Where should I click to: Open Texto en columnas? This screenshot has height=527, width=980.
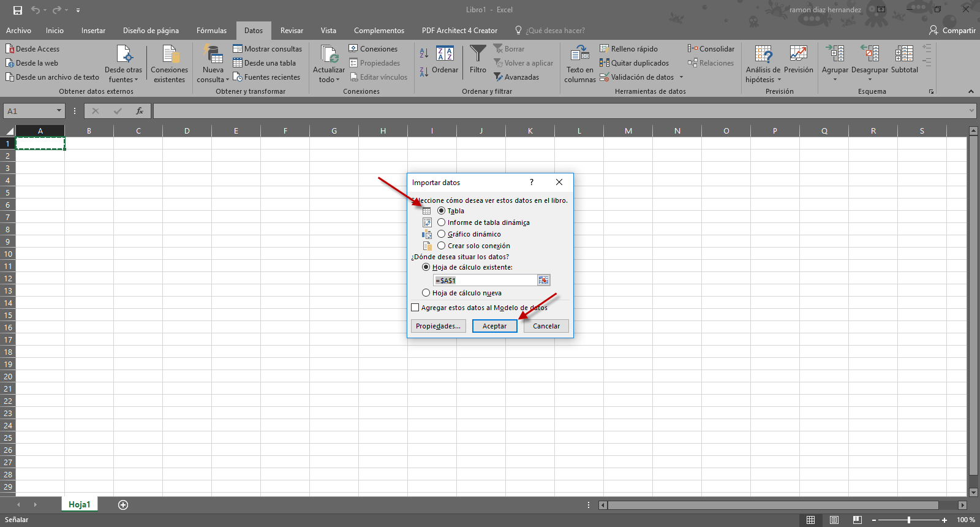click(x=580, y=64)
